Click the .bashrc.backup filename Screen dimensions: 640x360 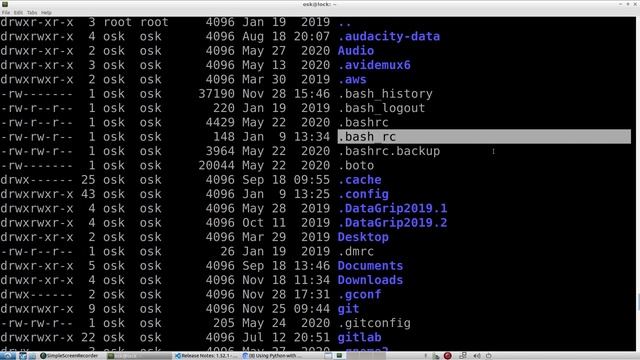(x=389, y=151)
